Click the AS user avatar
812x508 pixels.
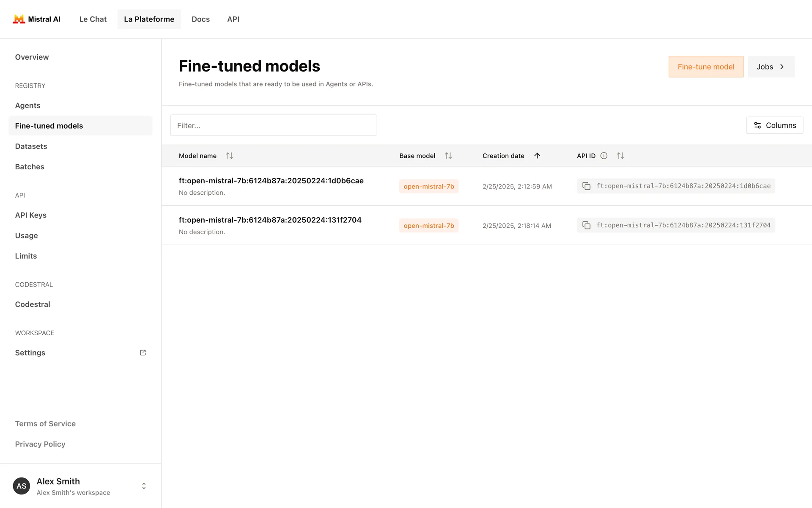pos(22,486)
